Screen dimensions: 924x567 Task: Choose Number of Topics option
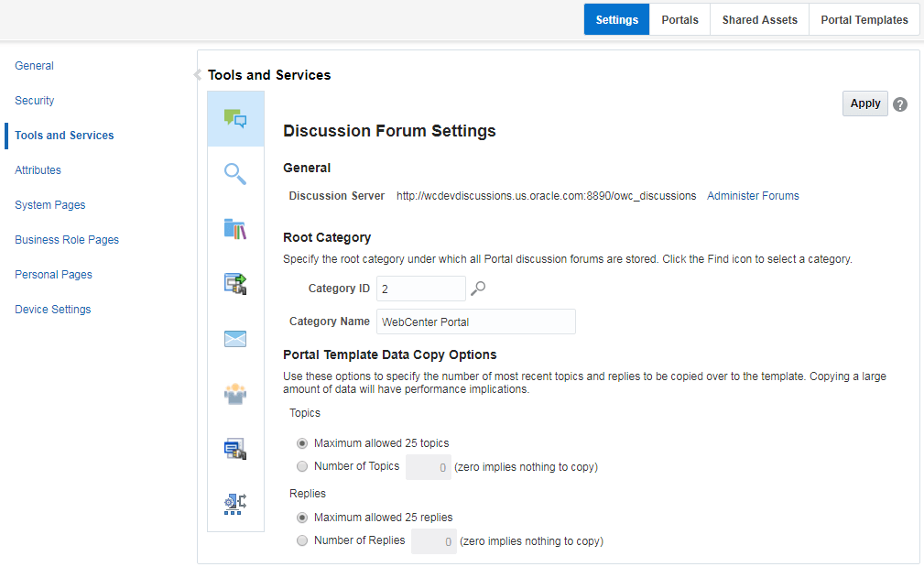coord(302,466)
